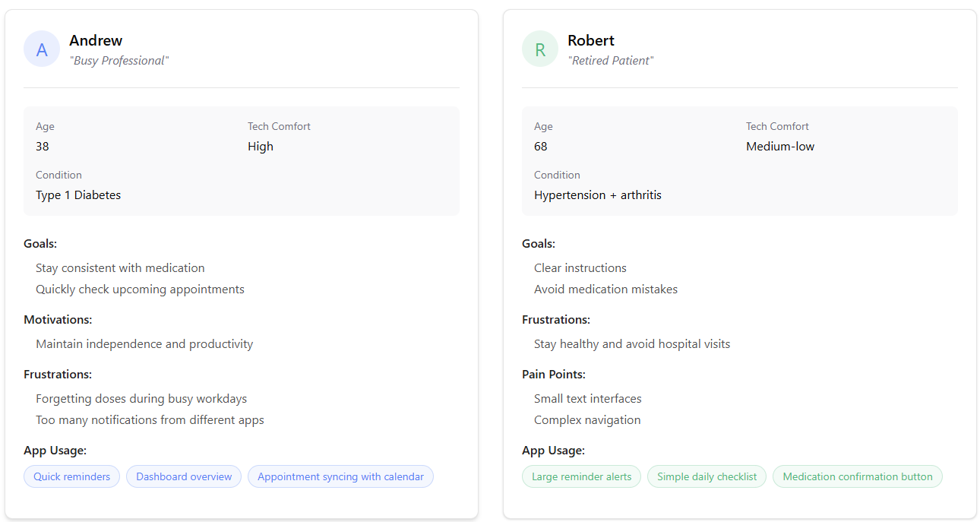Click the Tech Comfort value High
Viewport: 980px width, 522px height.
[261, 146]
